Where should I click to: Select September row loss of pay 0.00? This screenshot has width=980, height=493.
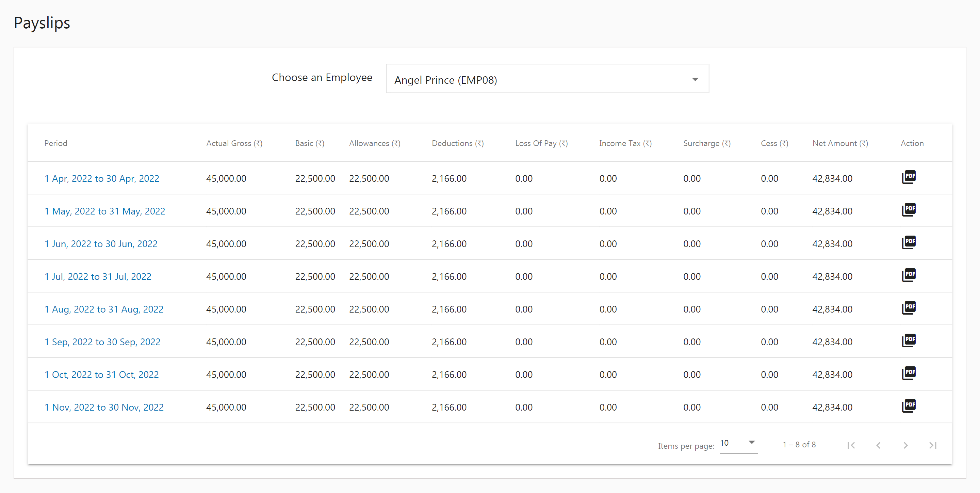pos(524,342)
